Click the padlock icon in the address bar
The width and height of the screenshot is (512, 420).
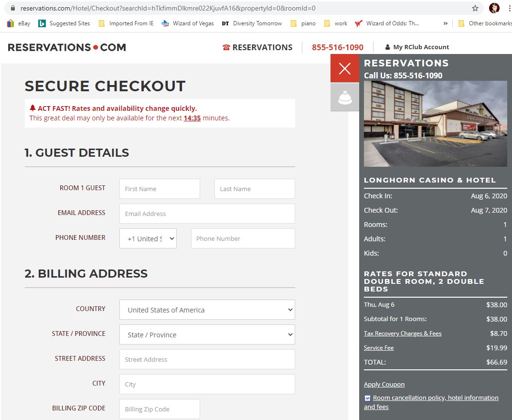point(13,8)
